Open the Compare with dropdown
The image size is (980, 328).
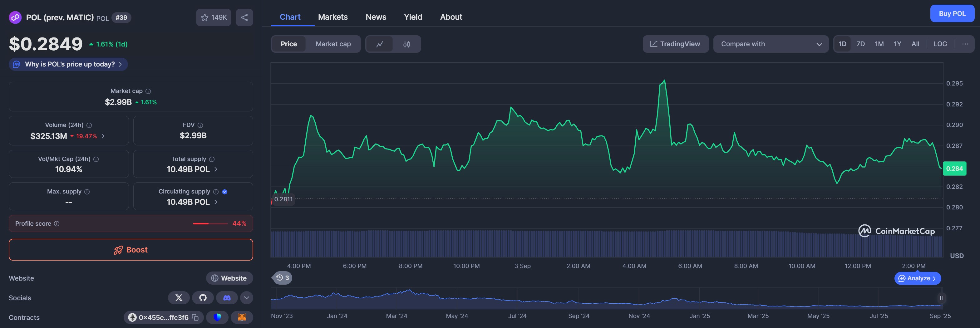click(771, 44)
